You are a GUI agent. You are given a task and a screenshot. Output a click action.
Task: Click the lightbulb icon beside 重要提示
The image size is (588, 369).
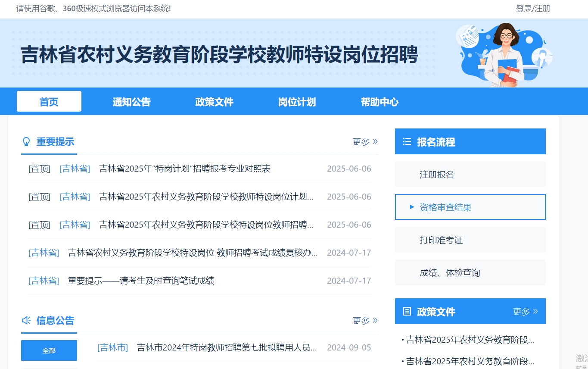tap(26, 141)
